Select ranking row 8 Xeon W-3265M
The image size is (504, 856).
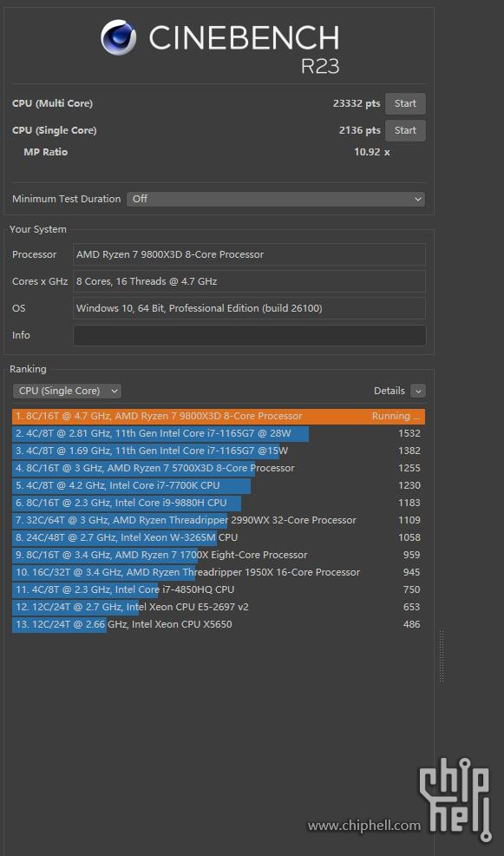219,537
